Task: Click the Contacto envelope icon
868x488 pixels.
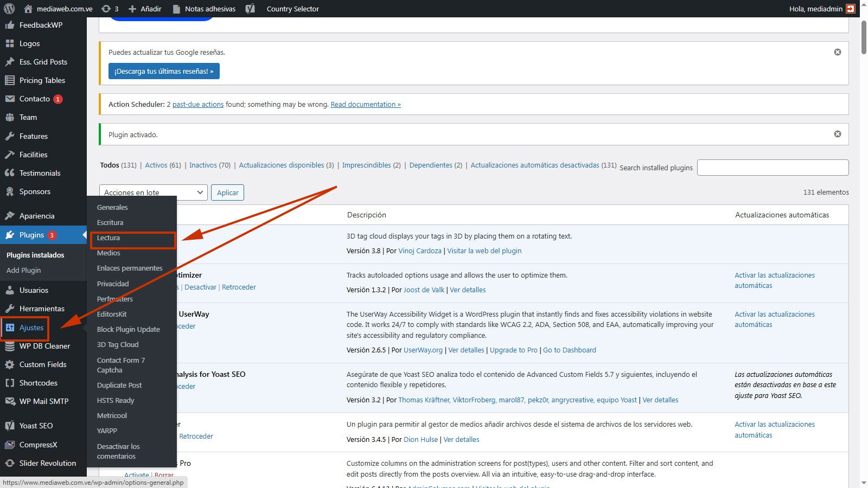Action: tap(10, 99)
